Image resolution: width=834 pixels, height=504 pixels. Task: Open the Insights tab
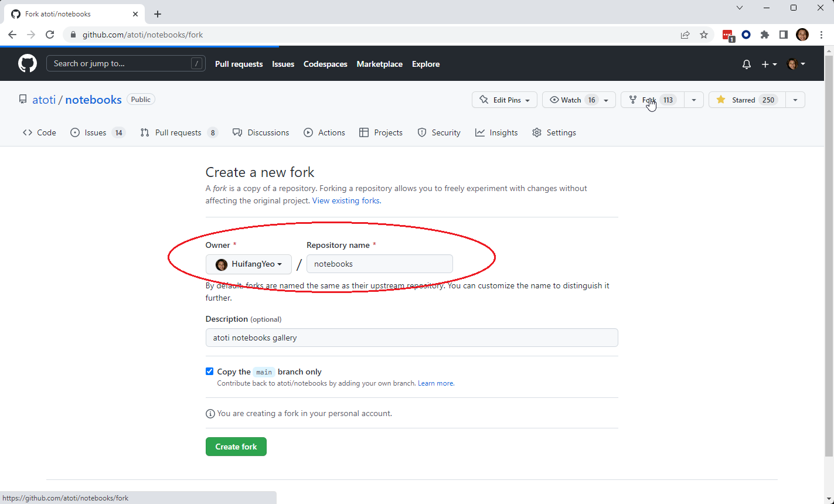click(496, 132)
